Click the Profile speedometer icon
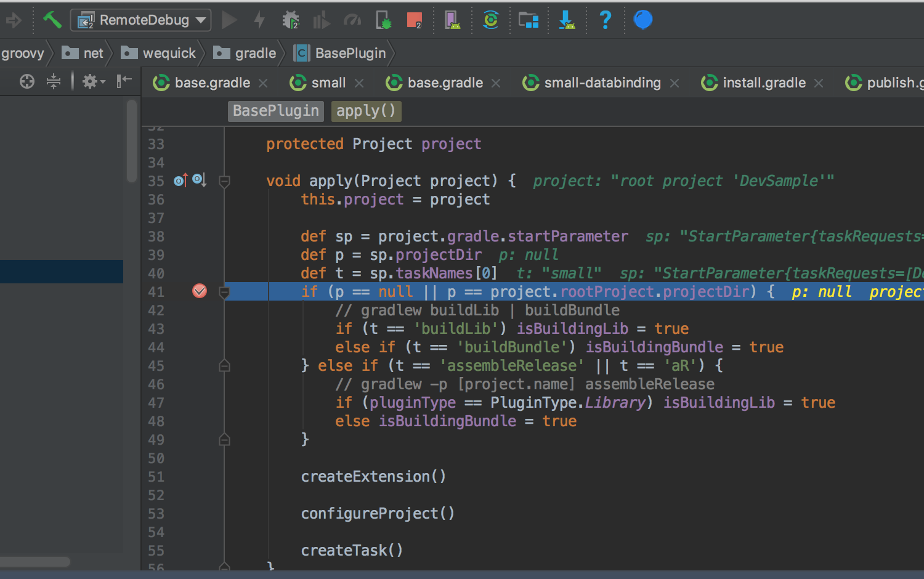The height and width of the screenshot is (579, 924). [x=352, y=20]
